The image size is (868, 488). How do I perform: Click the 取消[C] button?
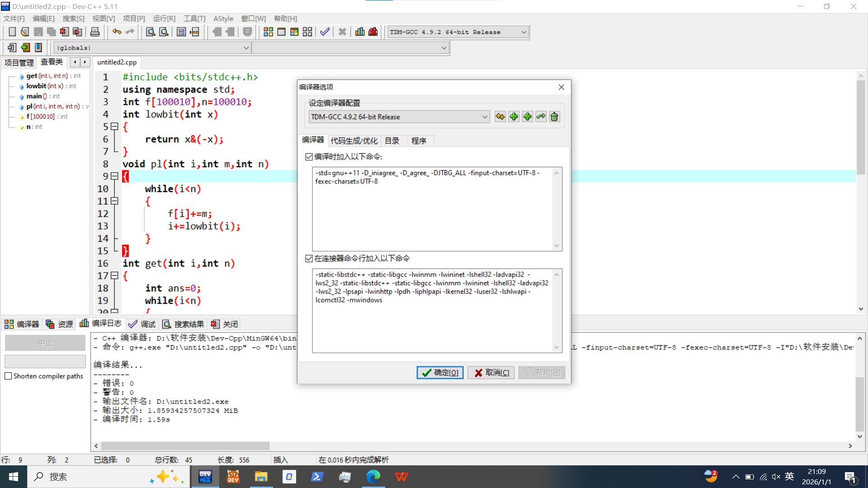click(491, 373)
